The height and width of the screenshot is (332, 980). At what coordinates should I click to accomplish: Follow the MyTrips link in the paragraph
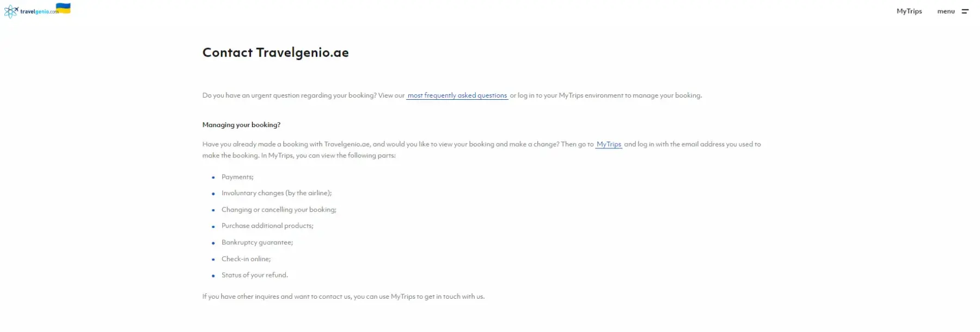609,144
